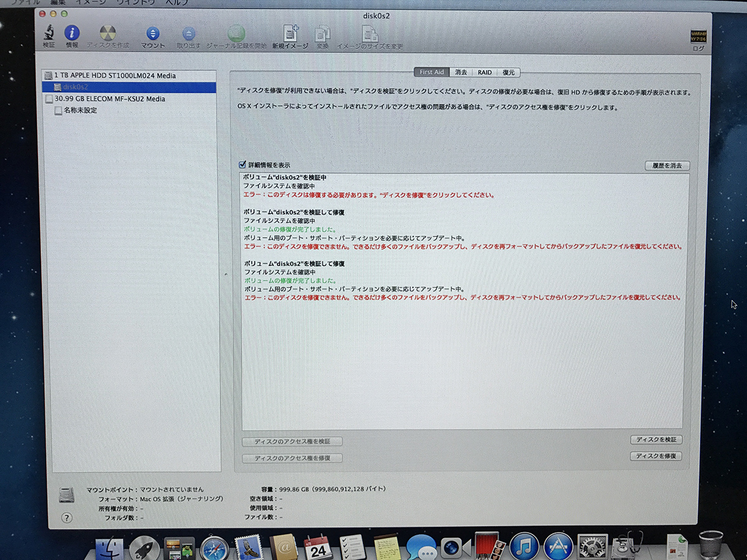
Task: Select 30.99 GB ELECOM MF-KSU2 Media drive
Action: click(110, 98)
